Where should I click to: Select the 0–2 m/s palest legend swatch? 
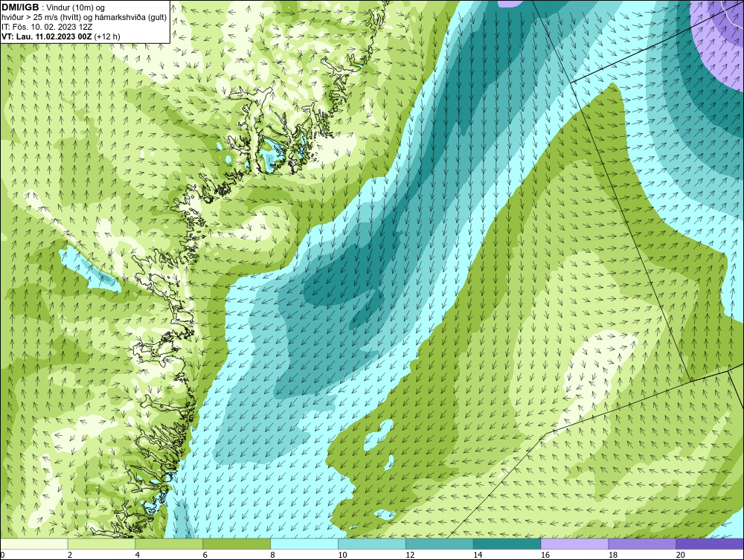pos(33,544)
